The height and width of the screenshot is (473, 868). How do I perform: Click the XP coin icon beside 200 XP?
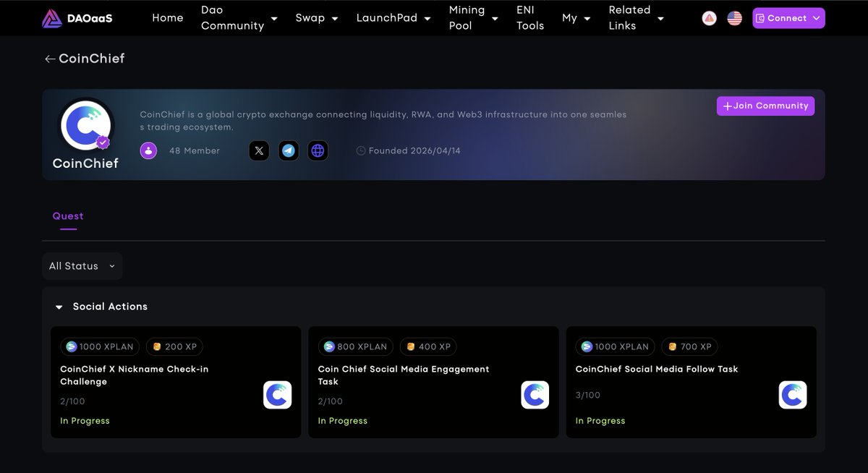157,346
